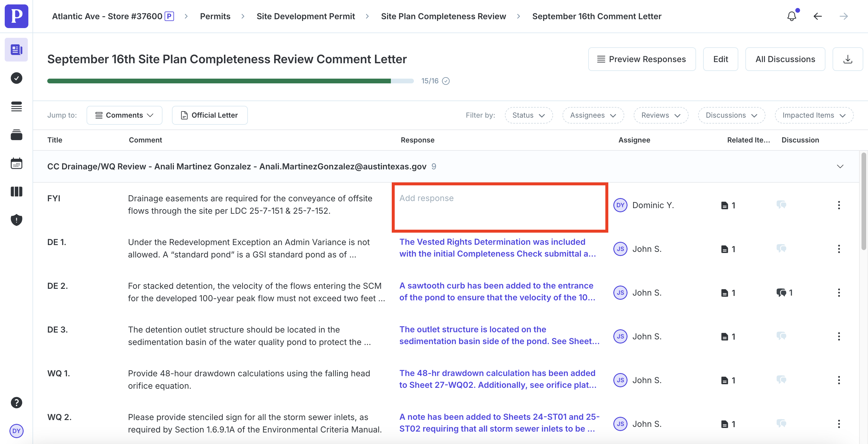Click the Add response field for FYI
Viewport: 868px width, 444px height.
click(499, 207)
